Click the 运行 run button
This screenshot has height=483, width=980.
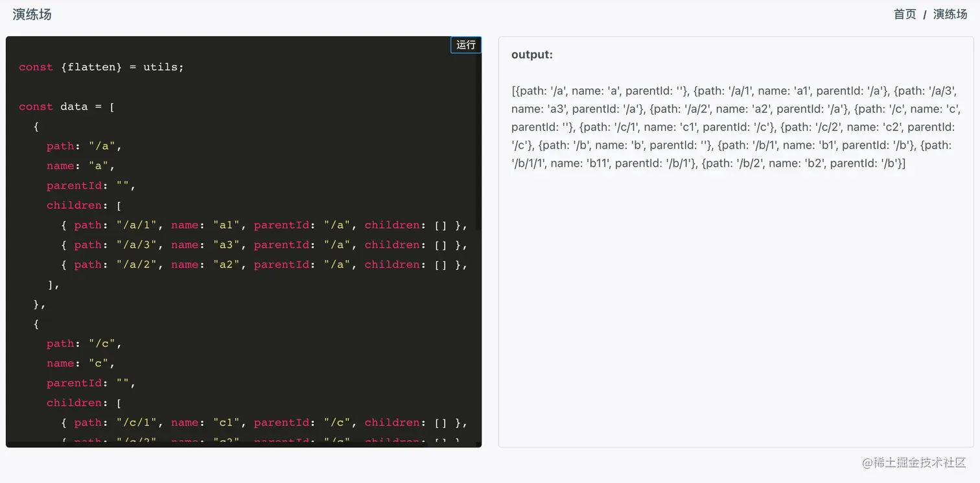465,45
